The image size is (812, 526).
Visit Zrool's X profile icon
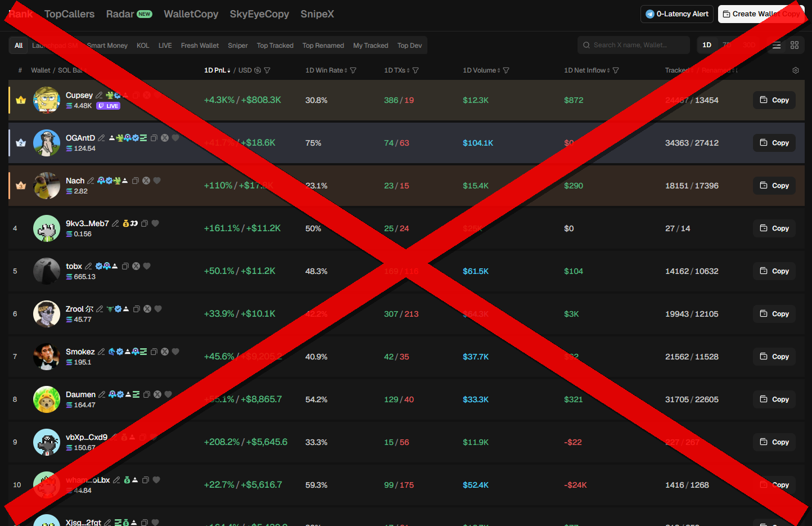coord(147,309)
